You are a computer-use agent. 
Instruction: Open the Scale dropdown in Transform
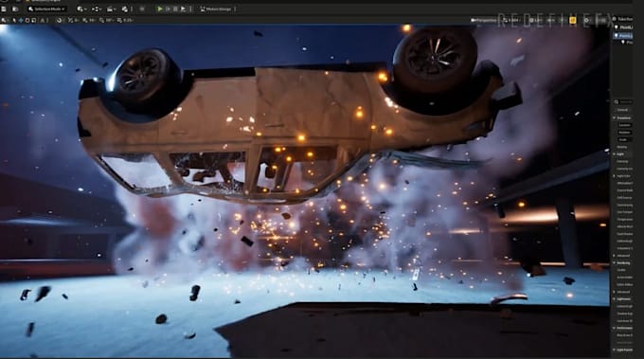pyautogui.click(x=625, y=139)
